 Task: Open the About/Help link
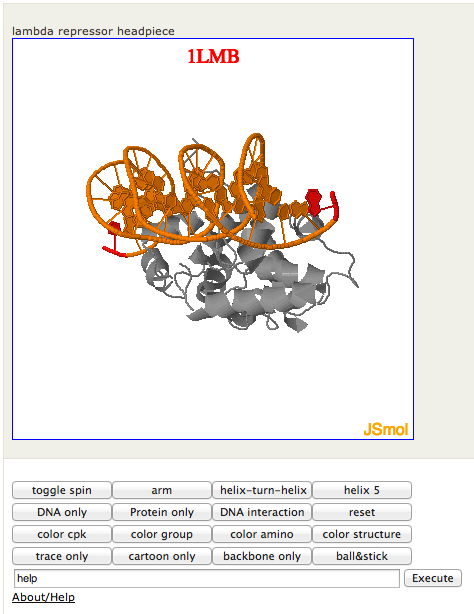(43, 597)
